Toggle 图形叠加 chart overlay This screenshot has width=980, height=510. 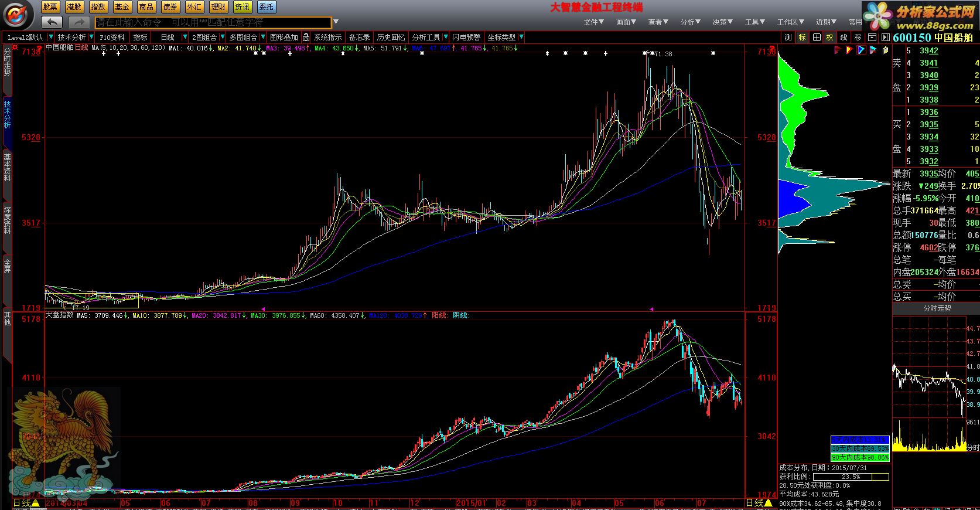coord(284,37)
